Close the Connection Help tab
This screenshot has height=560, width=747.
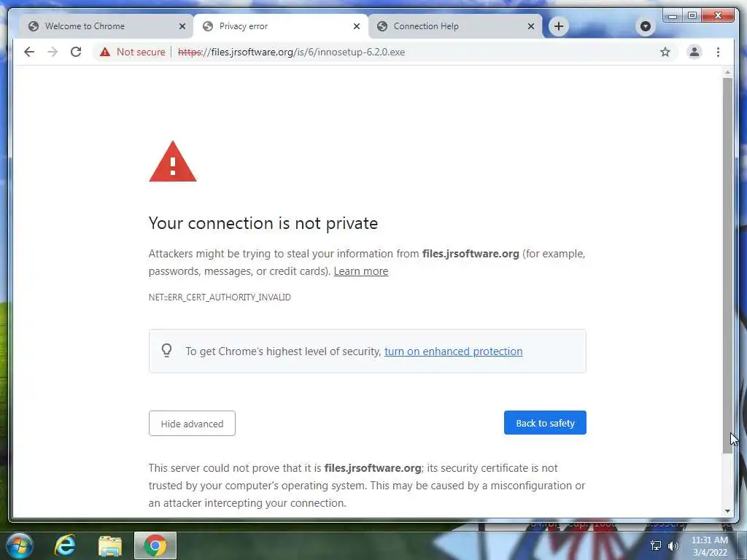[531, 26]
